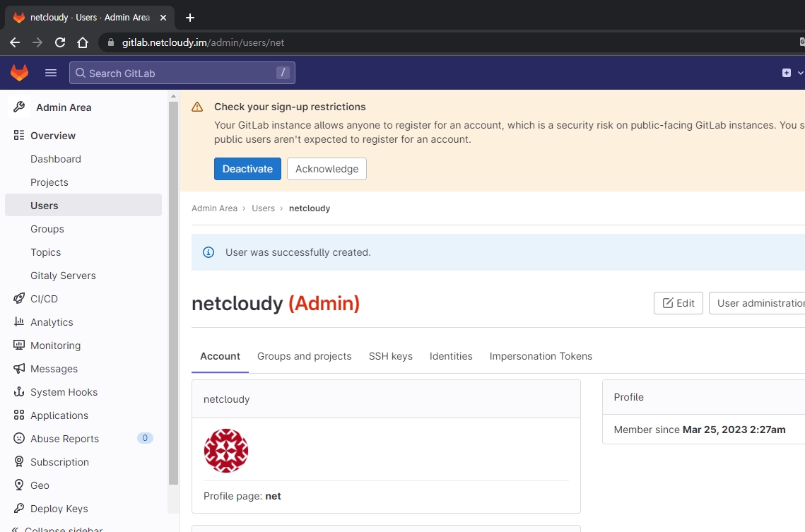Click the Admin Area sidebar heading
The height and width of the screenshot is (532, 805).
click(x=64, y=107)
